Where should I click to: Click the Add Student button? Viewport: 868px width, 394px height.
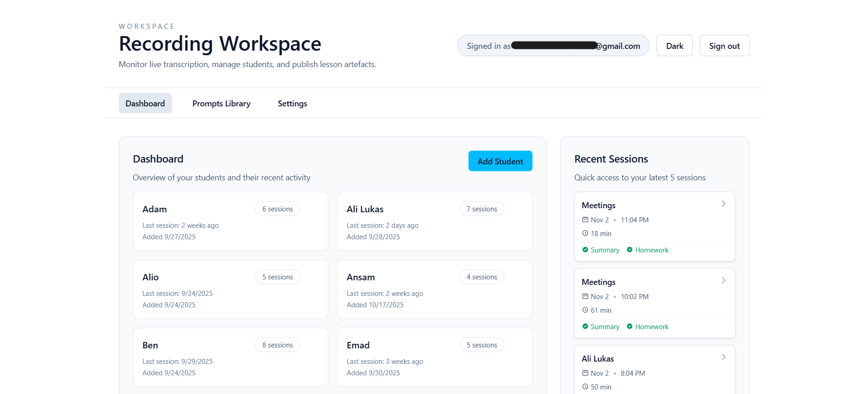[500, 161]
